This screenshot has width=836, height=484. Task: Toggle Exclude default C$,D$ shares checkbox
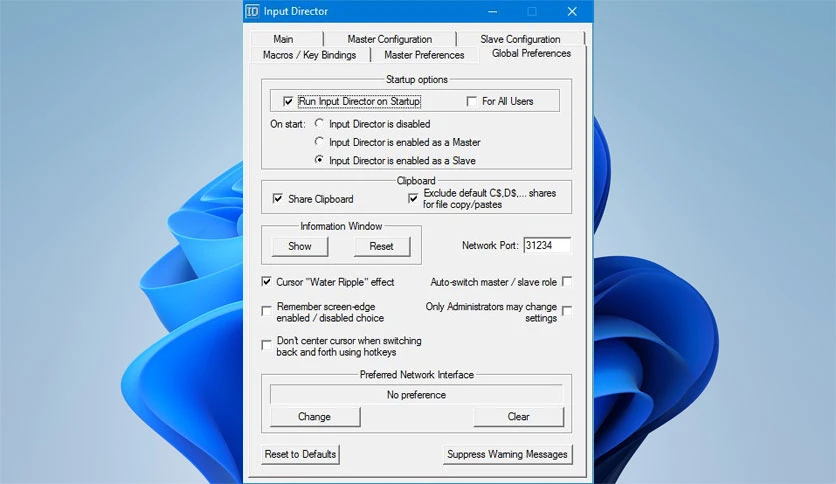click(x=413, y=198)
